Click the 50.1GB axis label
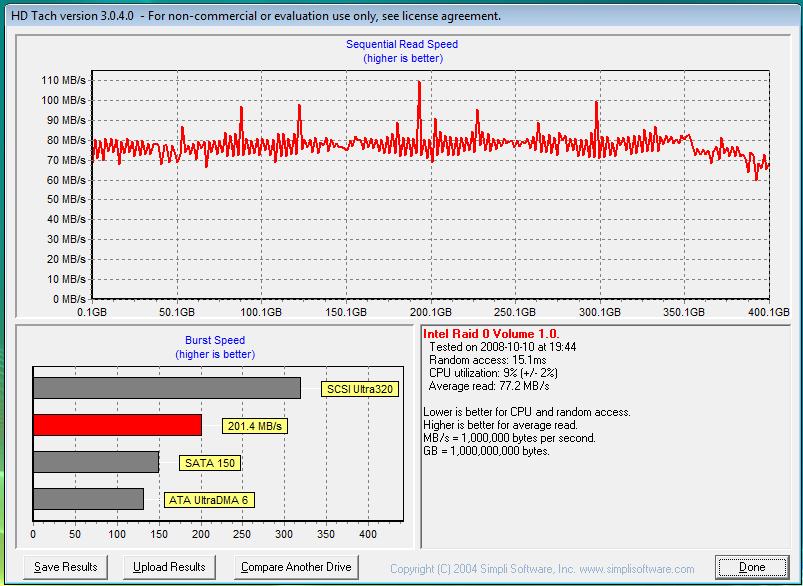The width and height of the screenshot is (803, 586). 177,312
